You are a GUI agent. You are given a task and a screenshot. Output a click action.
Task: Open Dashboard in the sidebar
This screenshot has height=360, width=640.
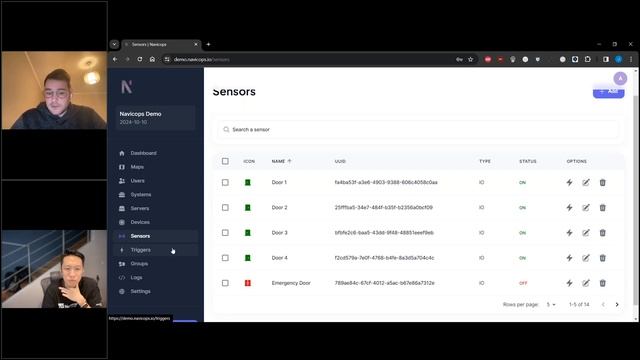pos(156,153)
